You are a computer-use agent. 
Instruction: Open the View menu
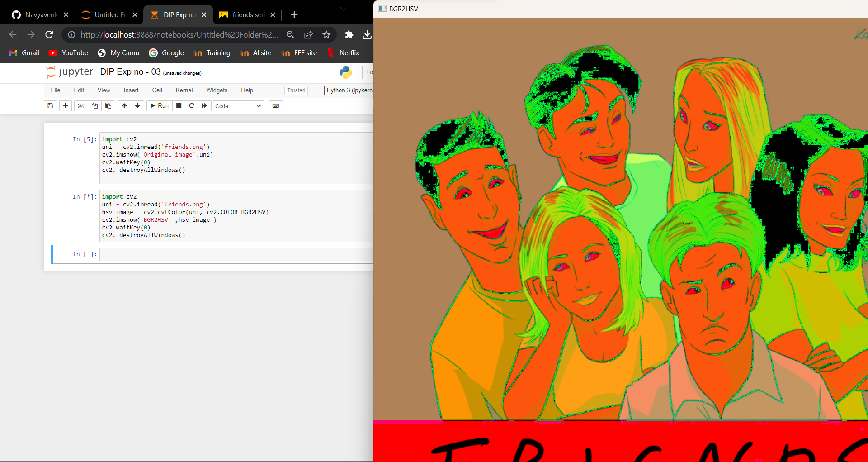coord(104,90)
